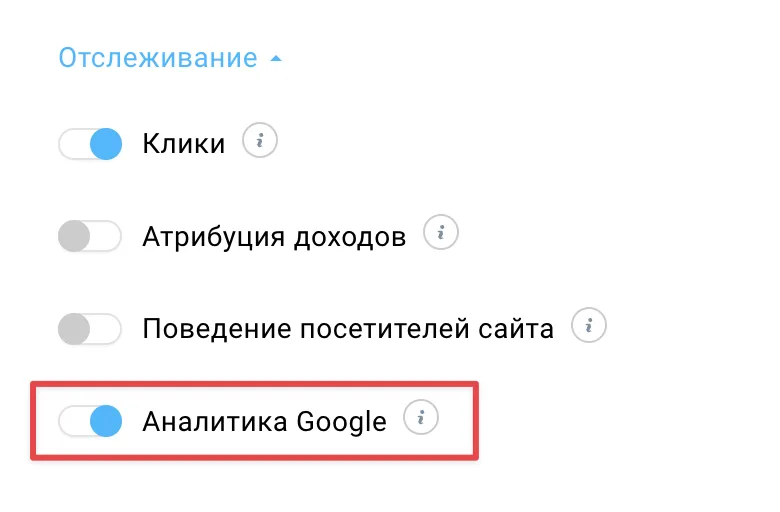Click the blue knob of Клики switch

tap(106, 144)
